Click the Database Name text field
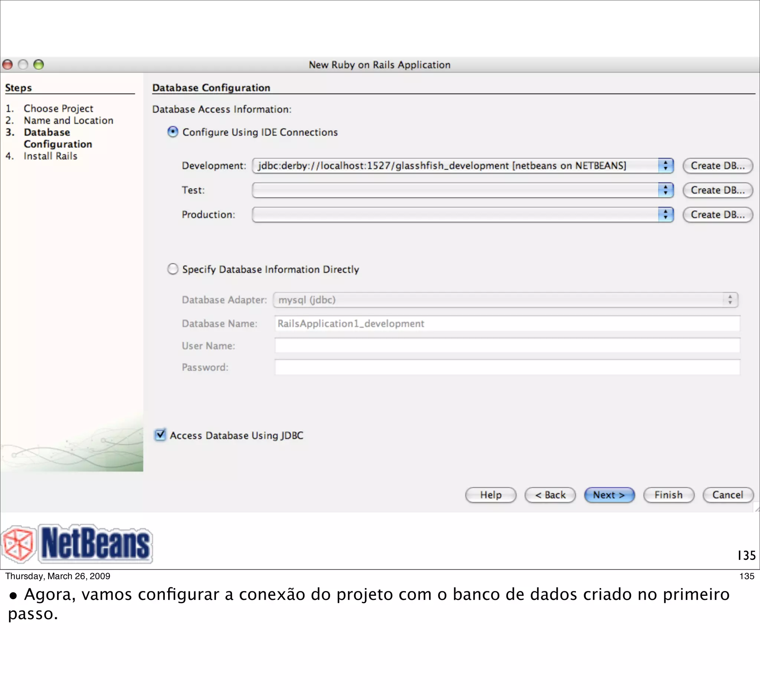Image resolution: width=760 pixels, height=700 pixels. point(507,323)
